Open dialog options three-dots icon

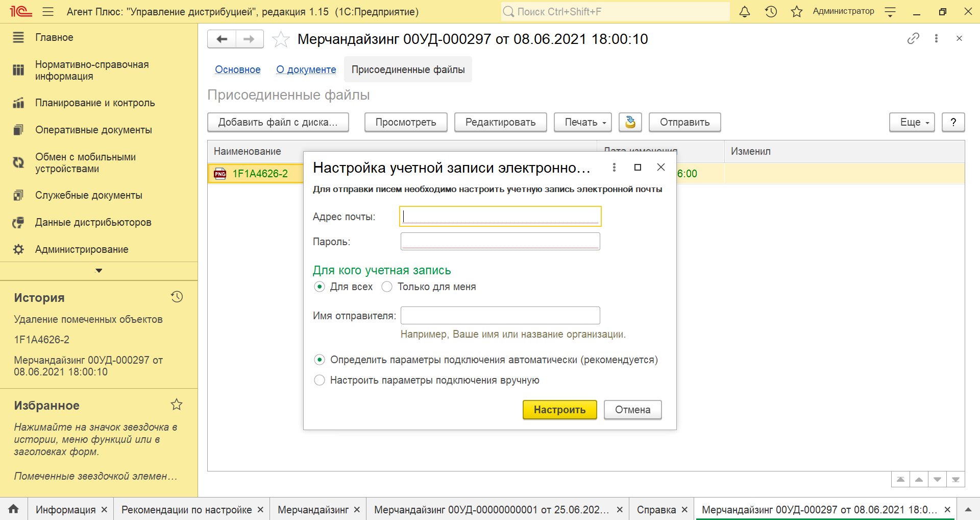coord(614,167)
